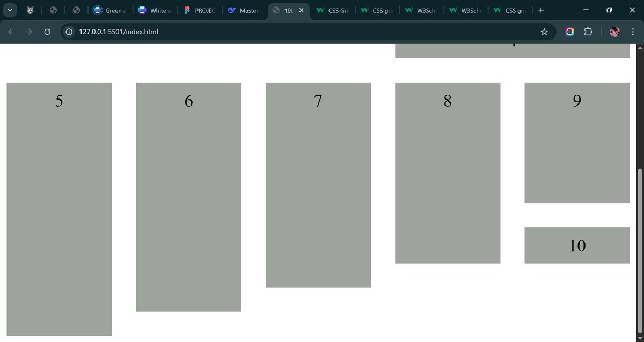Close the active 127.0.0.1 localhost tab
The width and height of the screenshot is (644, 342).
click(301, 10)
